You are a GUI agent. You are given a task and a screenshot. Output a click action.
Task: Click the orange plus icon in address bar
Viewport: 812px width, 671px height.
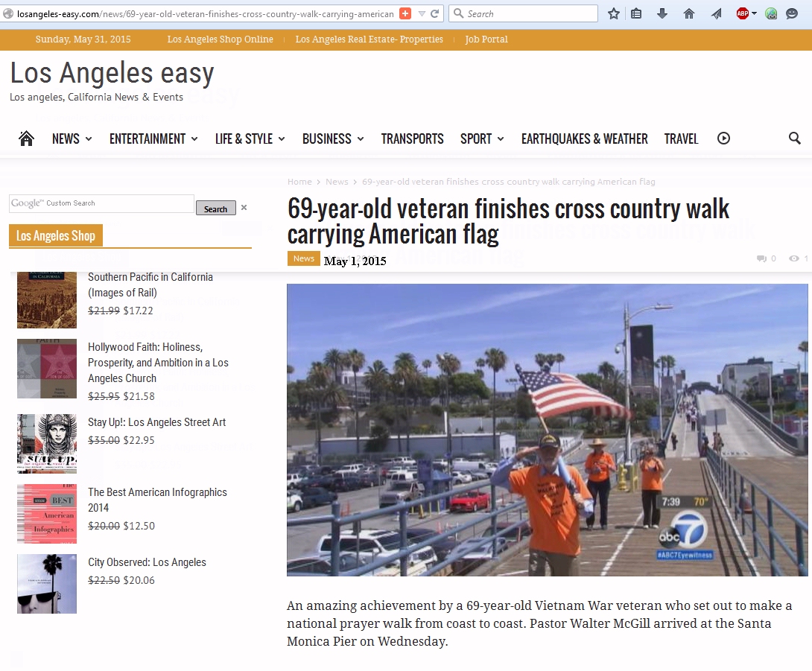pos(405,13)
